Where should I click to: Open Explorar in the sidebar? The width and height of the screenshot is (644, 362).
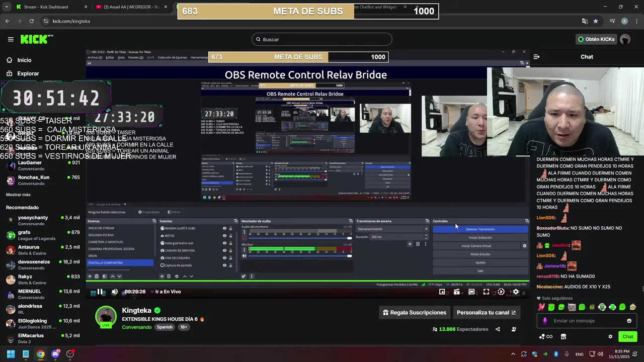28,73
